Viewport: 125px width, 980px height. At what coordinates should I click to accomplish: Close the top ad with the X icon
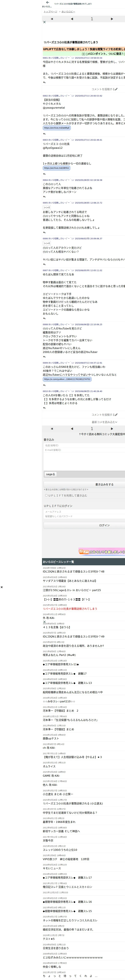44,22
